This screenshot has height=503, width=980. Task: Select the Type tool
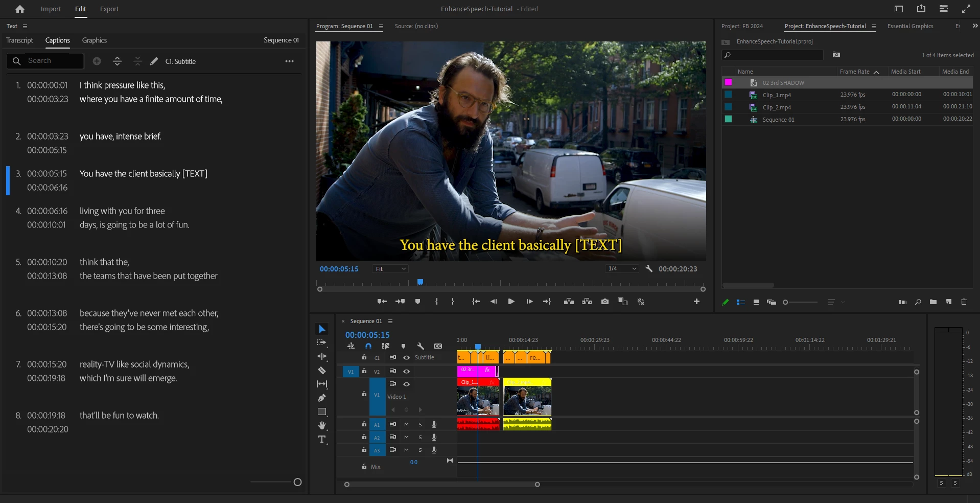pos(322,439)
